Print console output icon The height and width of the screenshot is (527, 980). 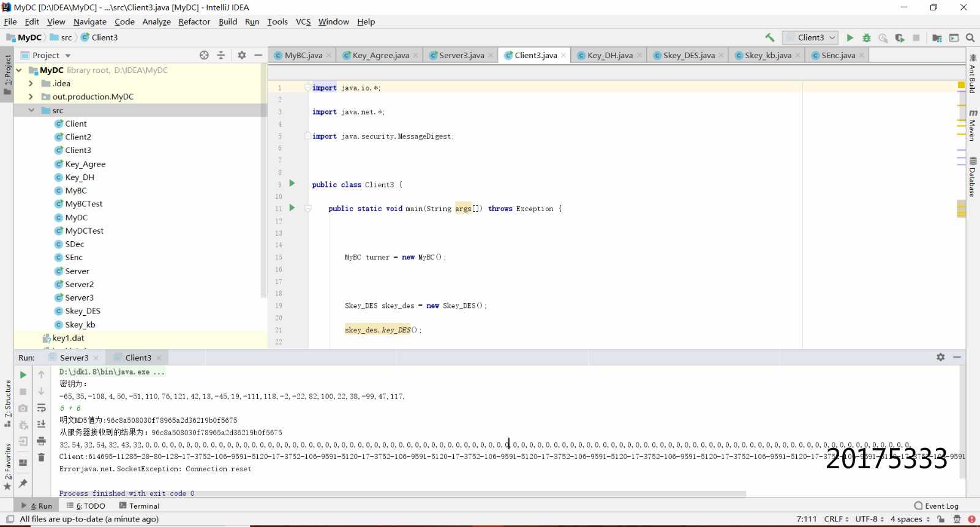pos(42,441)
